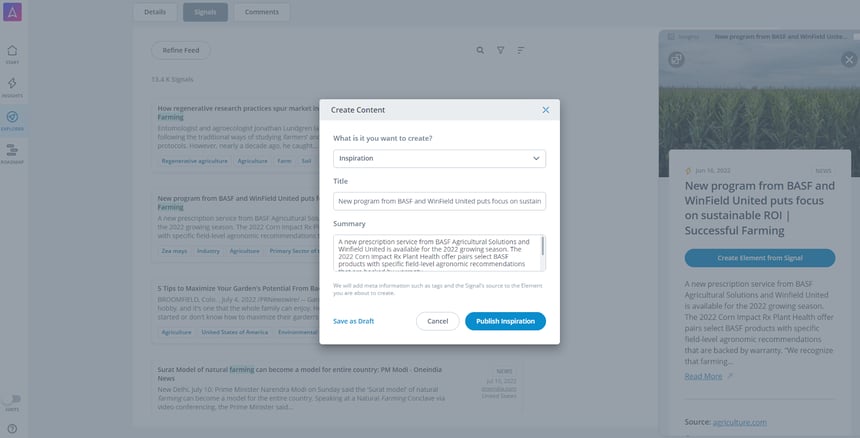Toggle the Hints switch in sidebar
860x438 pixels.
point(13,399)
